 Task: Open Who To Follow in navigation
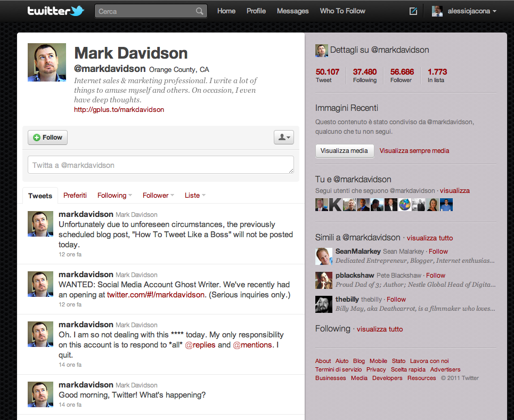[342, 11]
